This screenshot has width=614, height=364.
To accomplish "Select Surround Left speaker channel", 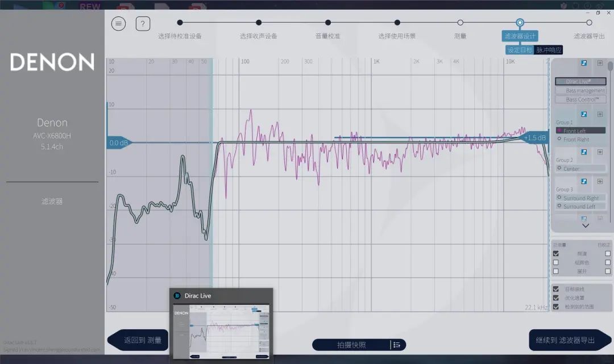I will tap(580, 207).
